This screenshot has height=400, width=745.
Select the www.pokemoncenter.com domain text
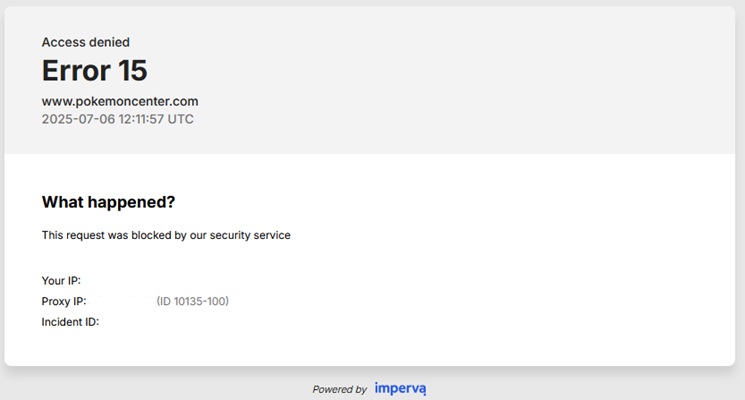coord(120,101)
